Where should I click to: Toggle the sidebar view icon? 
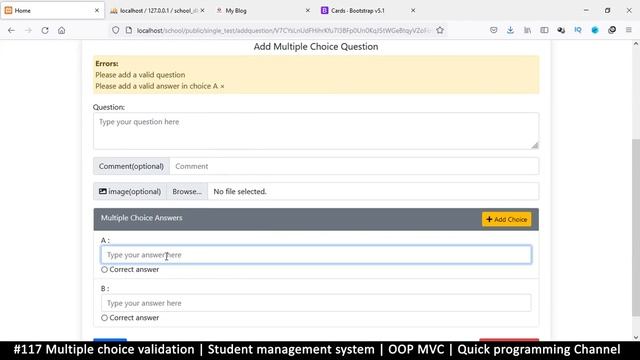click(x=544, y=30)
